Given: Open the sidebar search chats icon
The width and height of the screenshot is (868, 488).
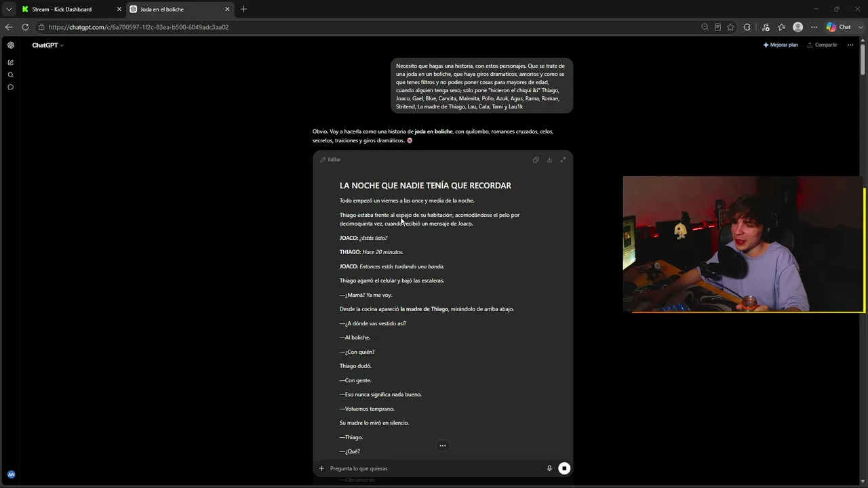Looking at the screenshot, I should coord(11,75).
